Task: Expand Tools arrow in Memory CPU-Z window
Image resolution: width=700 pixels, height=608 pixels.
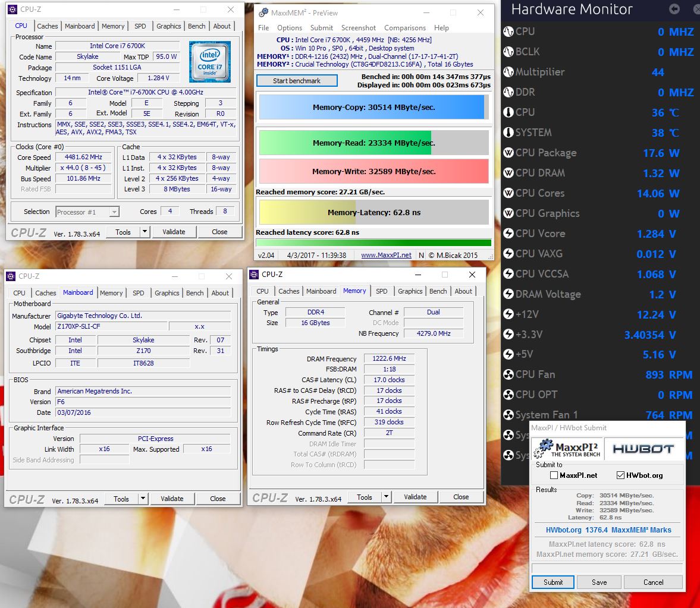Action: 386,497
